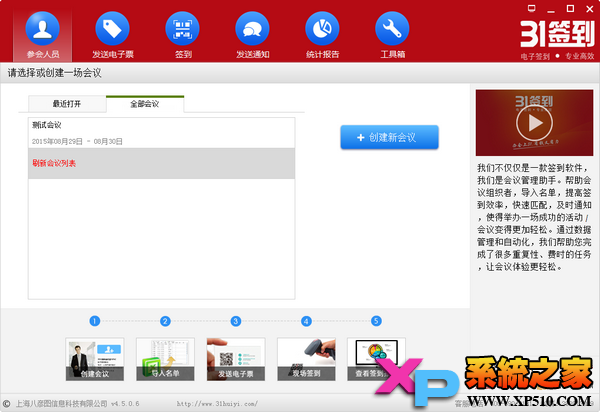Click the 31签到 logo
The height and width of the screenshot is (412, 600).
[557, 34]
